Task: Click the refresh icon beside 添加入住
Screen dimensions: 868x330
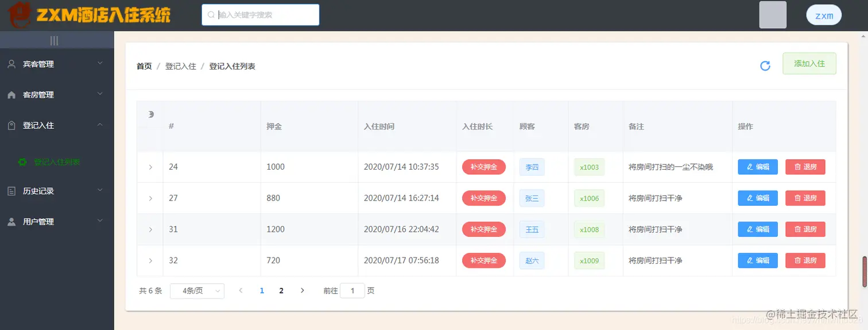Action: [765, 66]
